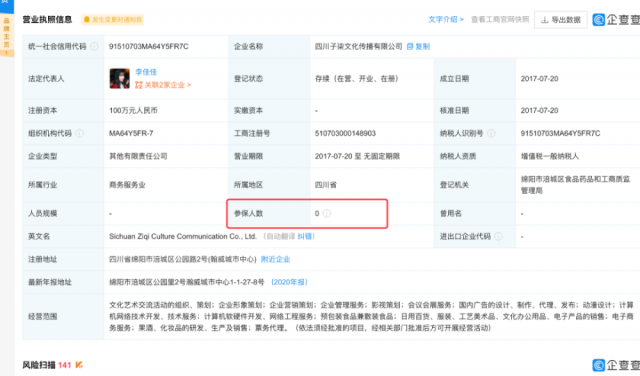Select 营业期限 2017-07-20 至 无固定期限
This screenshot has height=376, width=640.
[357, 156]
